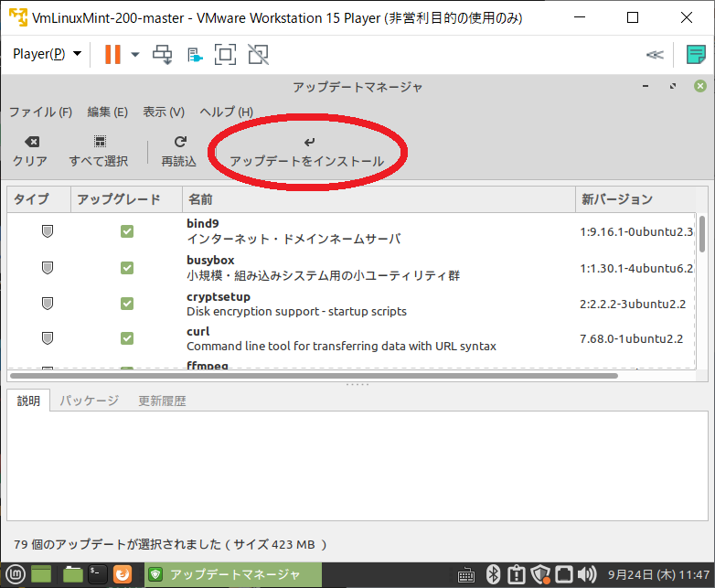This screenshot has height=588, width=715.
Task: Collapse the VMware toolbar with the double-arrow icon
Action: pos(655,55)
